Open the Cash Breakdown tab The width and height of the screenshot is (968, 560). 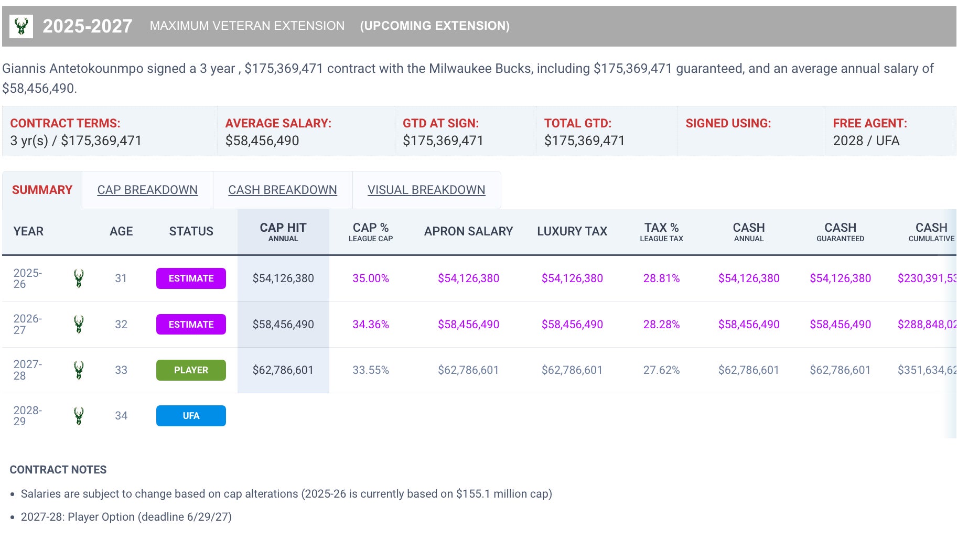[x=282, y=190]
